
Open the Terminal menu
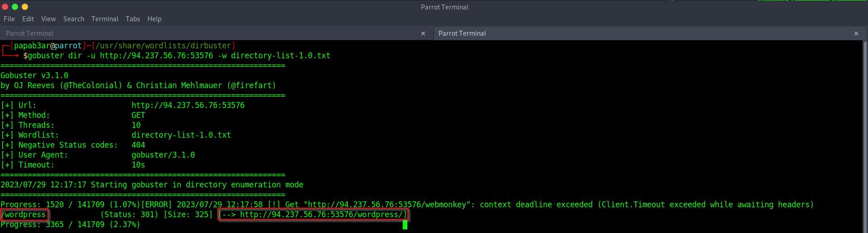105,19
